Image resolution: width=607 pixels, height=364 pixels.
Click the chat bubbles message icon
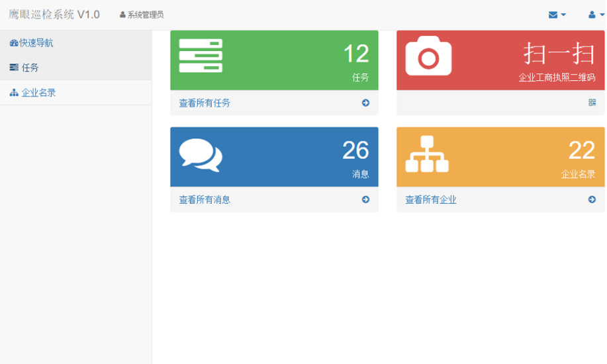pyautogui.click(x=201, y=155)
